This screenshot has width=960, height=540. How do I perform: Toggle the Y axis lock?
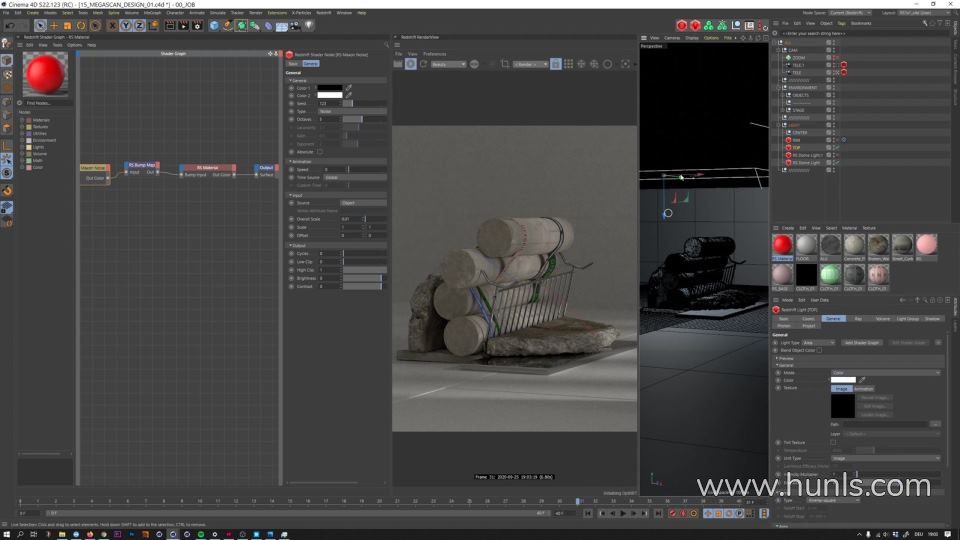pyautogui.click(x=126, y=26)
